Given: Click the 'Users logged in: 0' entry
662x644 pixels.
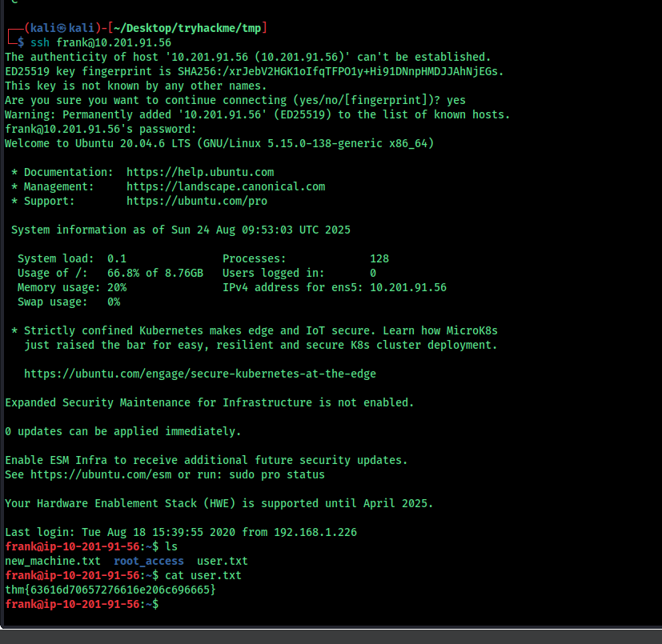Looking at the screenshot, I should coord(299,273).
